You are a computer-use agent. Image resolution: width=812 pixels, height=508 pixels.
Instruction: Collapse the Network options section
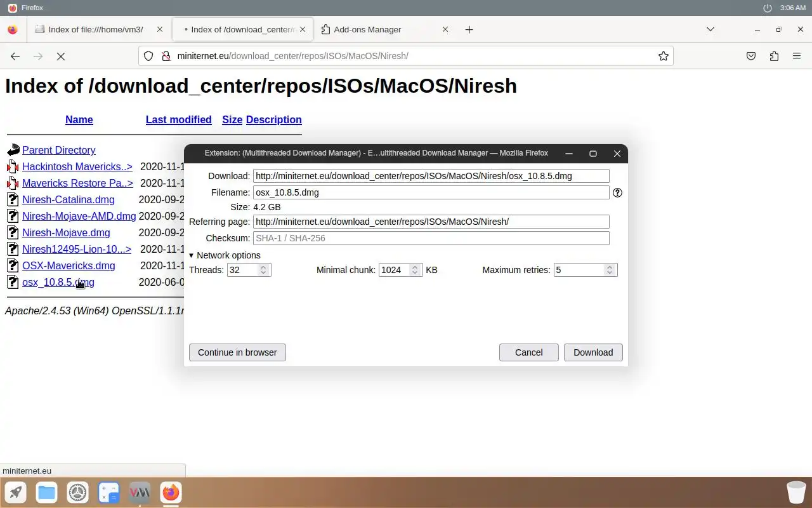click(x=225, y=255)
